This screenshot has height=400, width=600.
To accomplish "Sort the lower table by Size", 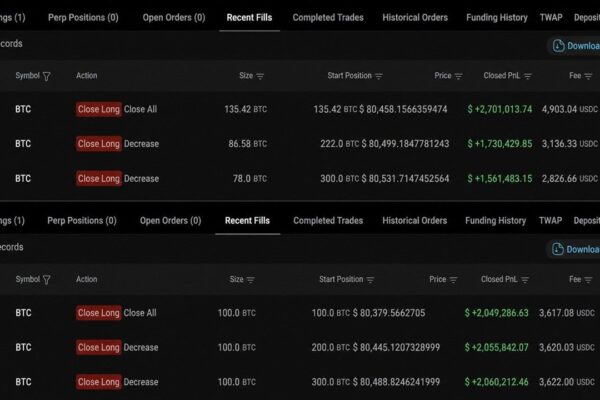I will coord(250,280).
